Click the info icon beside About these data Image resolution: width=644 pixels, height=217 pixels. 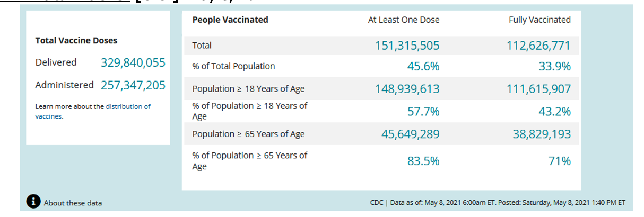tap(33, 202)
